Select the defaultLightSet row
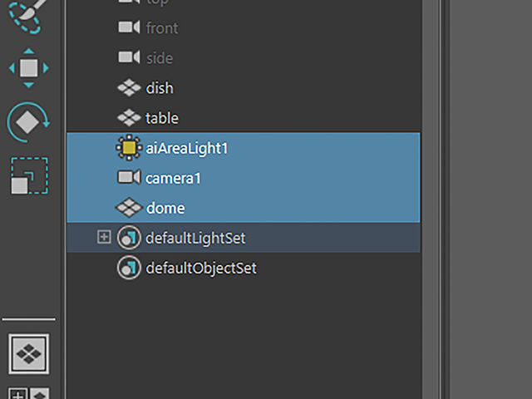The image size is (532, 399). coord(244,238)
